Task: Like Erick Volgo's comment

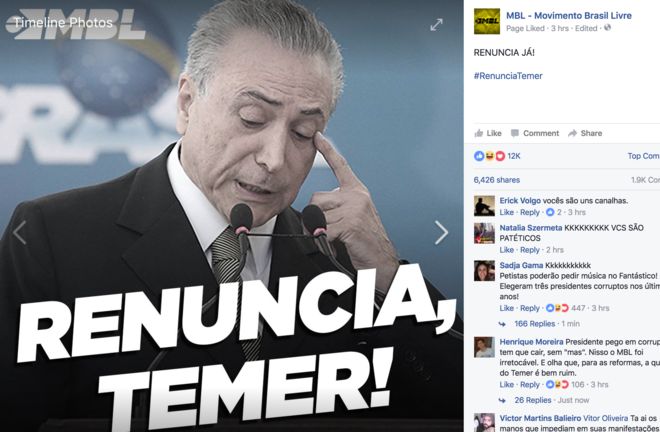Action: click(506, 212)
